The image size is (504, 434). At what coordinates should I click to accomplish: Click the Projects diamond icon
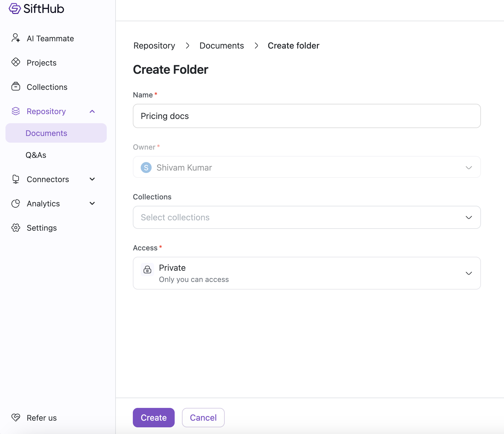point(16,62)
